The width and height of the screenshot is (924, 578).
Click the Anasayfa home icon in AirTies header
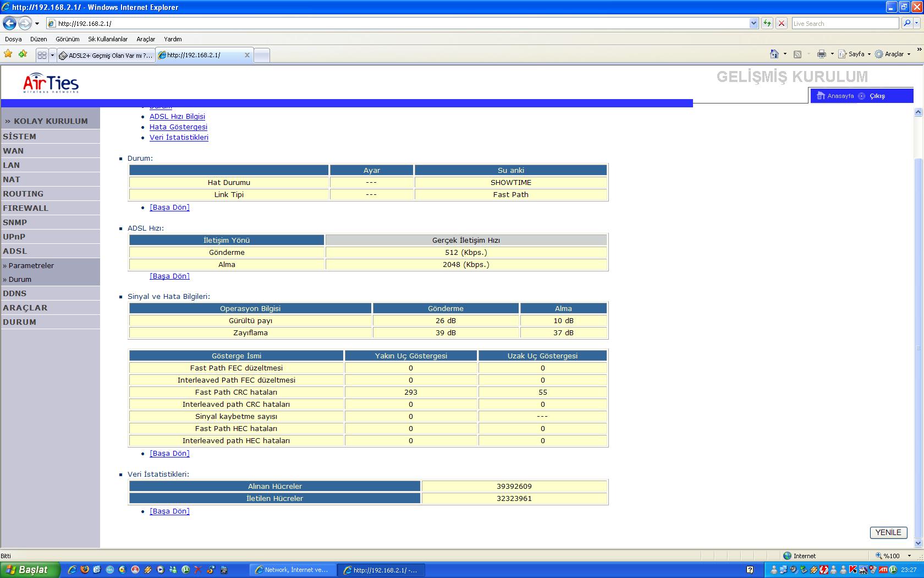(x=821, y=96)
